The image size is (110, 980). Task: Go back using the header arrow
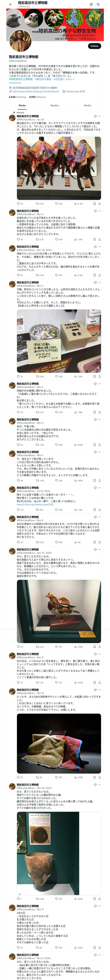[11, 5]
